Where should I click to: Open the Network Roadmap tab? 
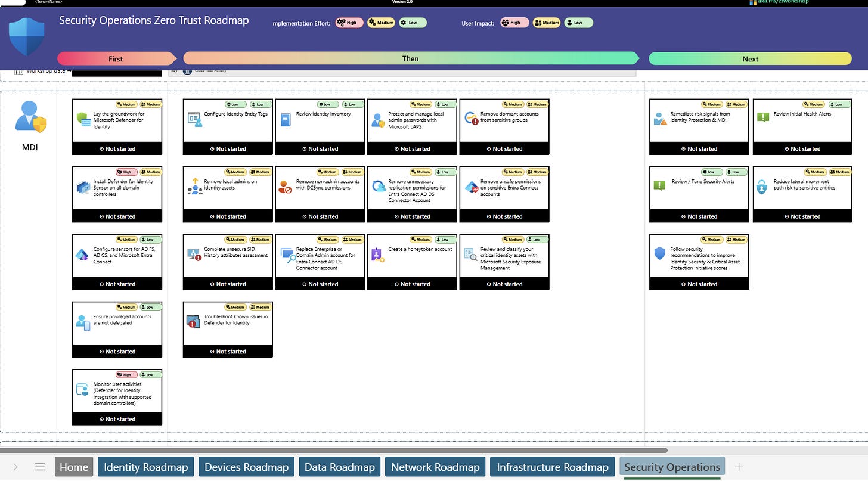click(x=435, y=467)
